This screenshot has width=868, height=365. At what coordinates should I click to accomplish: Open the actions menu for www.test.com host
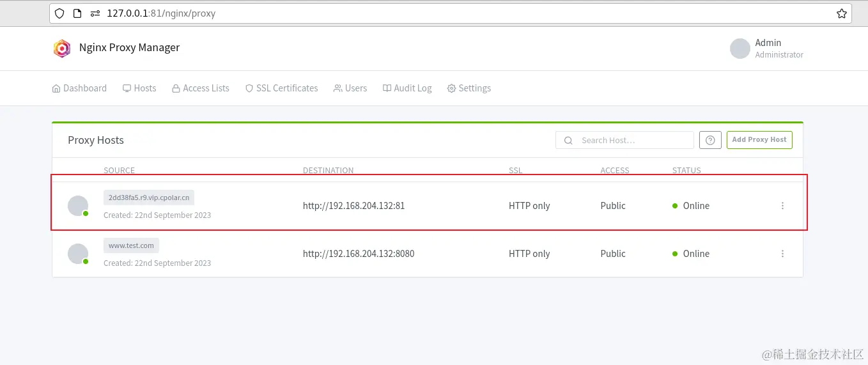pyautogui.click(x=782, y=254)
